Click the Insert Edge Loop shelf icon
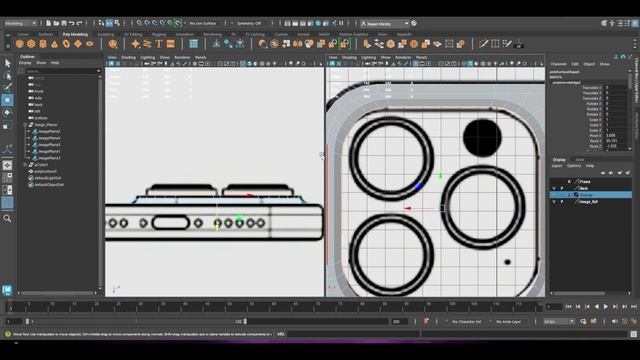The width and height of the screenshot is (640, 360). click(x=495, y=44)
